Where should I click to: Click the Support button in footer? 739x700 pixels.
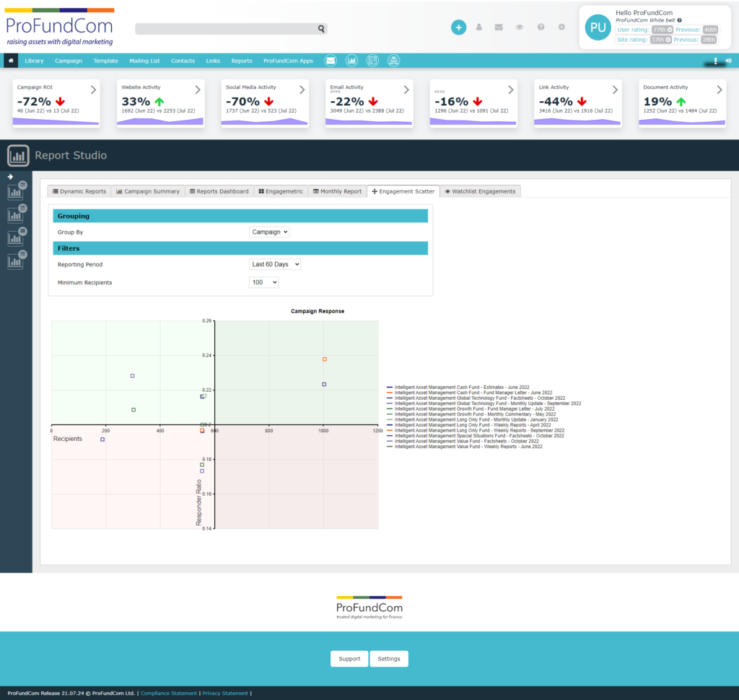[349, 659]
